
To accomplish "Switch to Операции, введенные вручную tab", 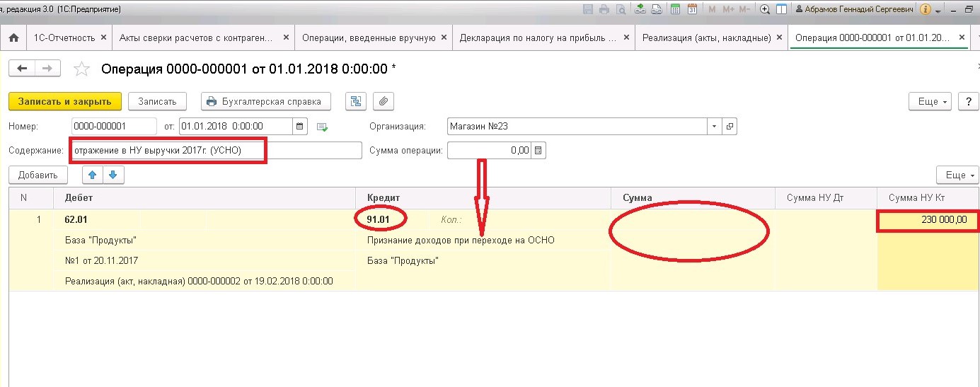I will [368, 38].
